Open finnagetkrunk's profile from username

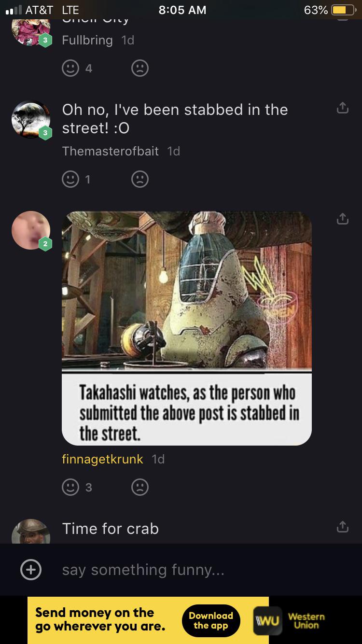tap(102, 459)
